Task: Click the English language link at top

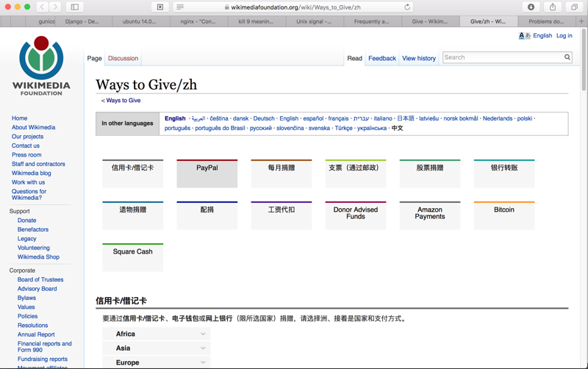Action: click(542, 35)
